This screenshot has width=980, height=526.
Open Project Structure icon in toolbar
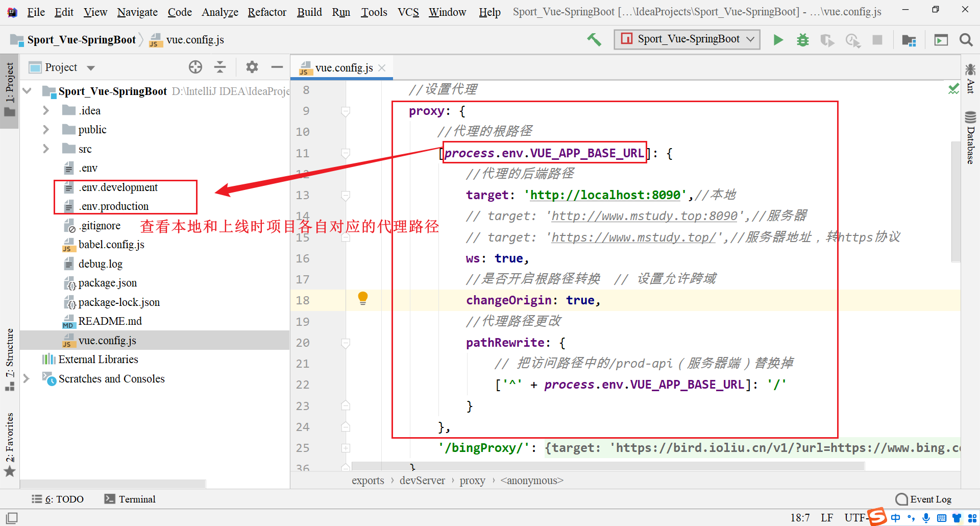coord(909,40)
